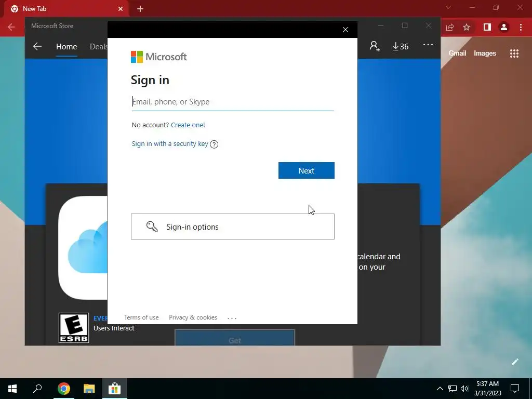Open the notification center icon

click(x=515, y=389)
